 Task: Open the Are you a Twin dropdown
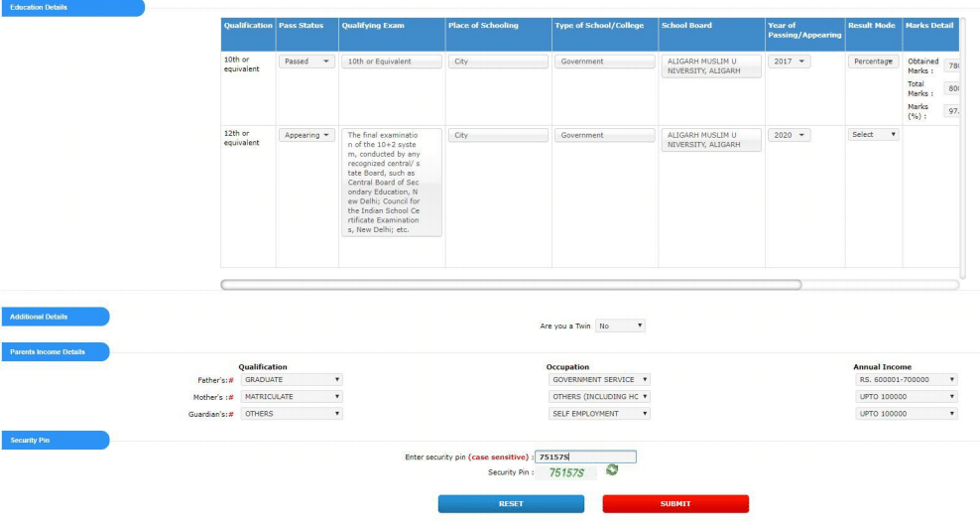620,326
